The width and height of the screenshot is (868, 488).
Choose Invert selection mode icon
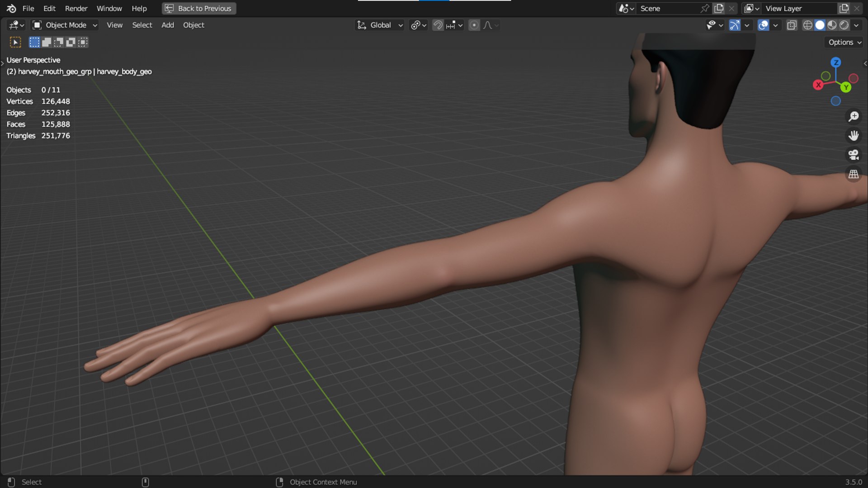(x=71, y=42)
